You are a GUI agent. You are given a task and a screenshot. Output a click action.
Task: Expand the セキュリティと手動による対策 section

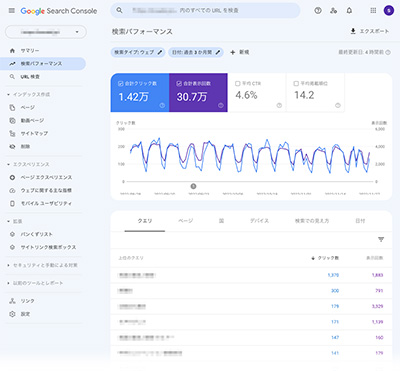coord(8,265)
